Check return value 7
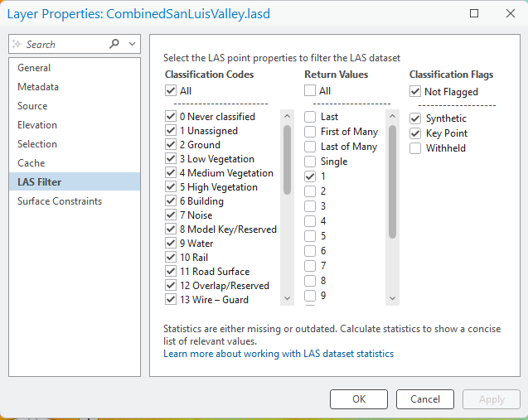This screenshot has height=420, width=528. (x=310, y=266)
